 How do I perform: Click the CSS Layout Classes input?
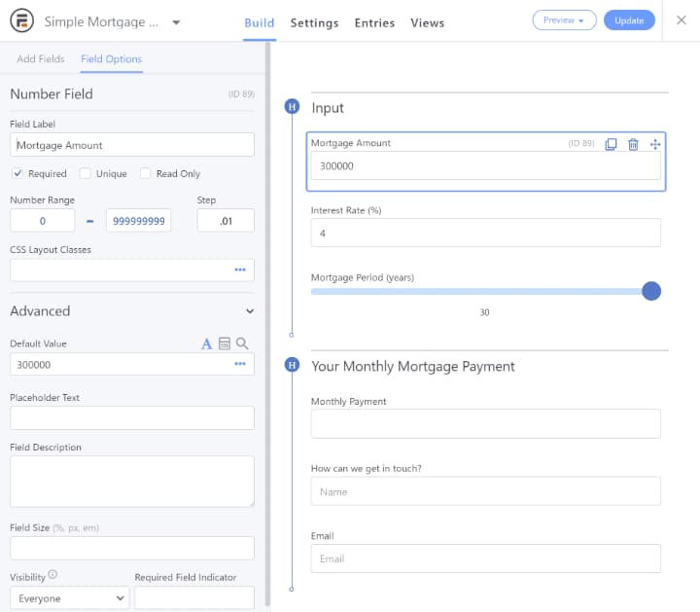point(132,270)
